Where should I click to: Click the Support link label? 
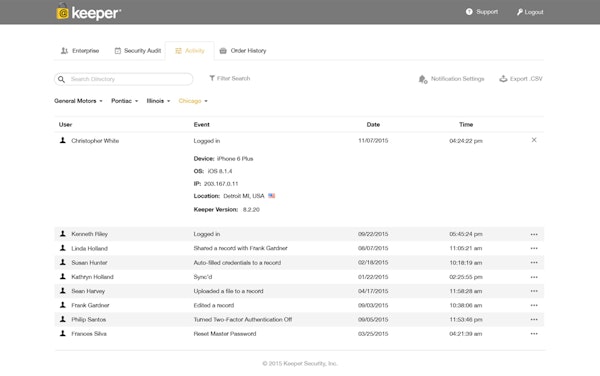pyautogui.click(x=487, y=12)
